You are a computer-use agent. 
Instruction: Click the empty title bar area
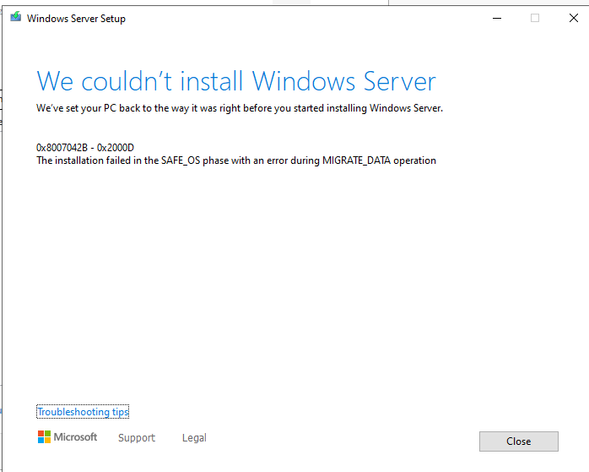click(x=301, y=18)
